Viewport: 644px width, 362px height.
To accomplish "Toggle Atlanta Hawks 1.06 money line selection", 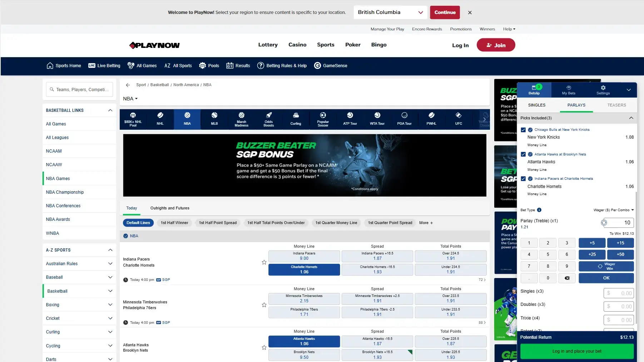I will [304, 341].
